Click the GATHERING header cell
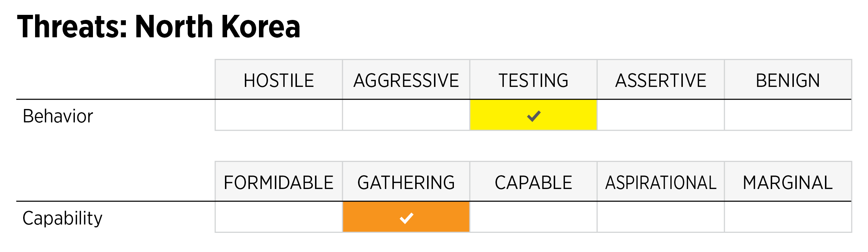The height and width of the screenshot is (252, 868). tap(406, 182)
